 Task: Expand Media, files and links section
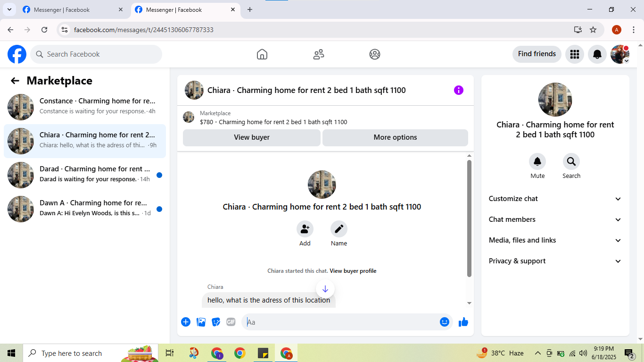(x=555, y=240)
